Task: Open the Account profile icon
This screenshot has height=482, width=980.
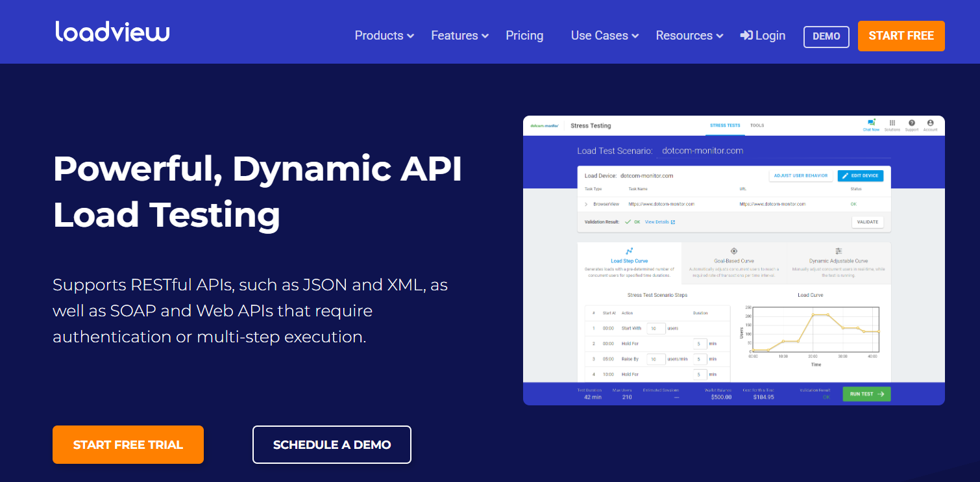Action: tap(931, 125)
